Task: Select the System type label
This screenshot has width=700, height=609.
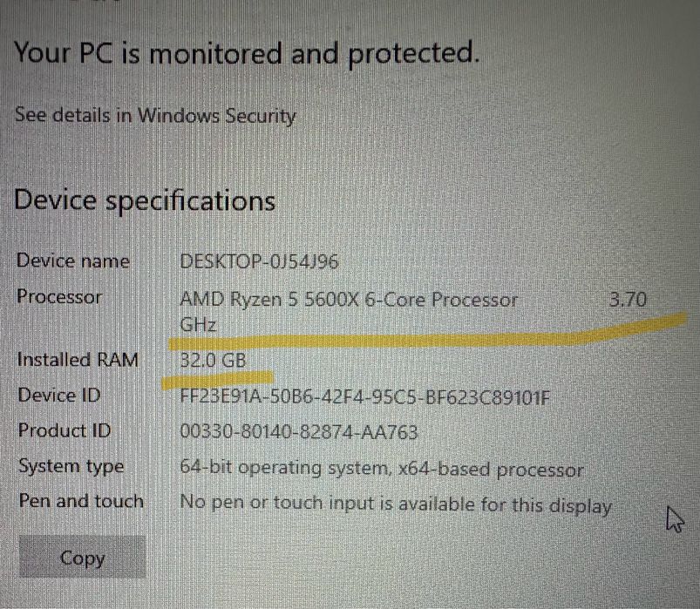Action: point(71,466)
